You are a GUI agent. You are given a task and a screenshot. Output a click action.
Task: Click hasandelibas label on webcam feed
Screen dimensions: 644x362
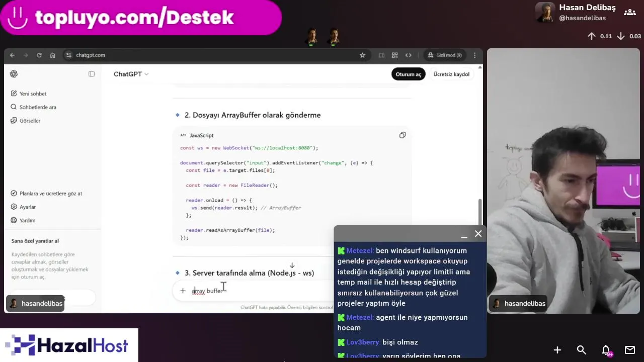(x=518, y=303)
